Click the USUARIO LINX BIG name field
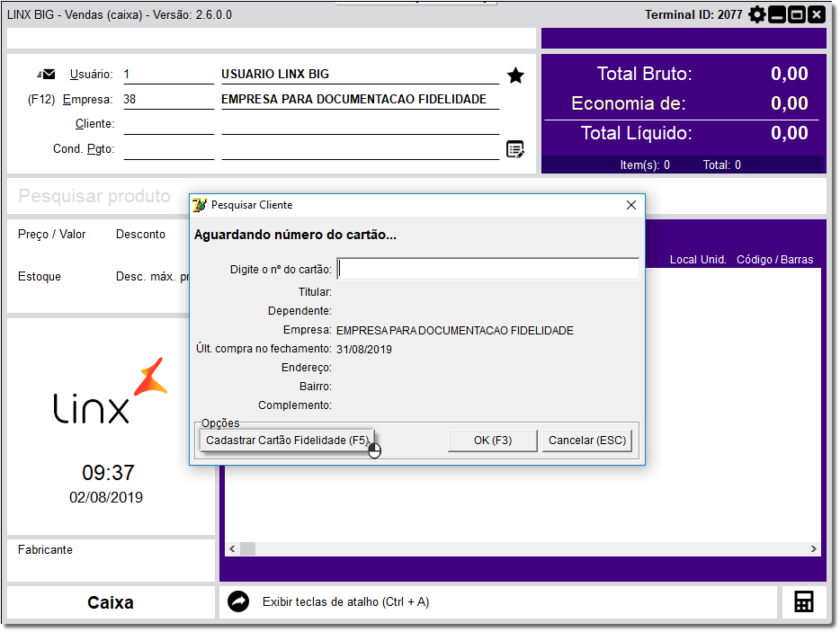This screenshot has height=632, width=840. 360,75
